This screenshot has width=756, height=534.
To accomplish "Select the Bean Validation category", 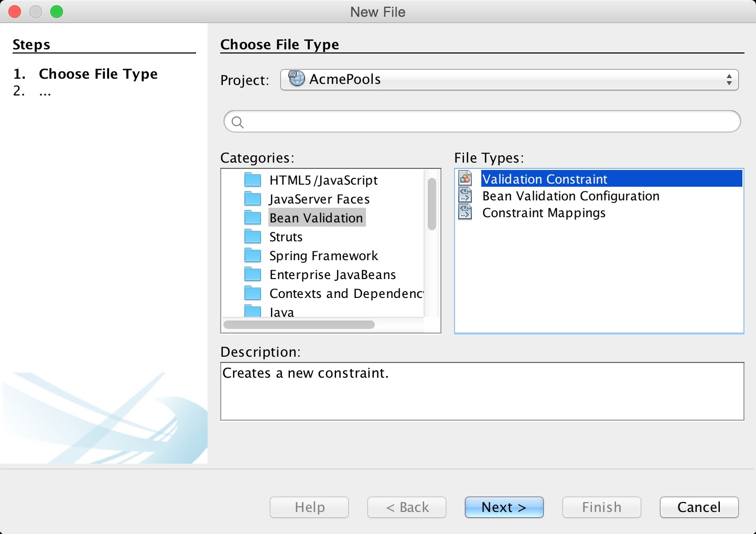I will [316, 218].
